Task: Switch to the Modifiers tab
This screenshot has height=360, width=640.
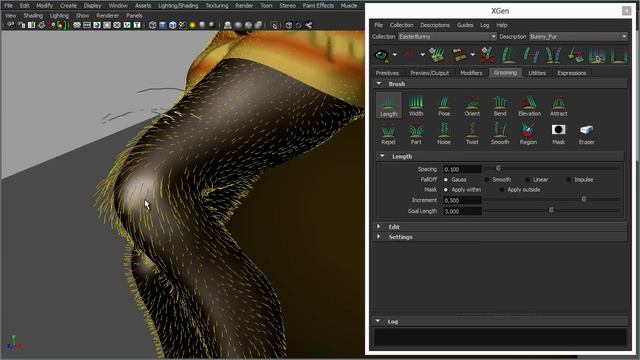Action: [471, 73]
